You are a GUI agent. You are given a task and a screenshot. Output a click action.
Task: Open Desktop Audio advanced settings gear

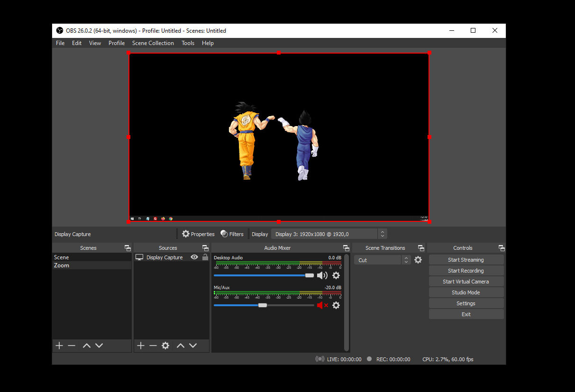coord(336,275)
